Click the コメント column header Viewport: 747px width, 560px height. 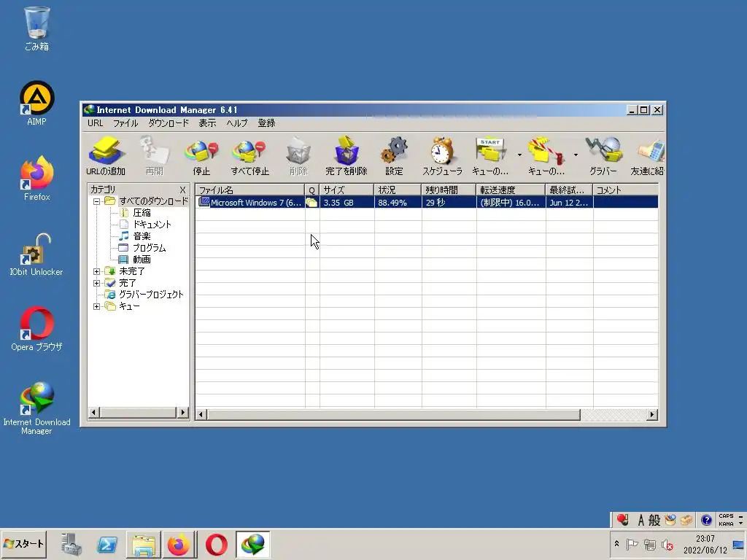click(x=626, y=190)
